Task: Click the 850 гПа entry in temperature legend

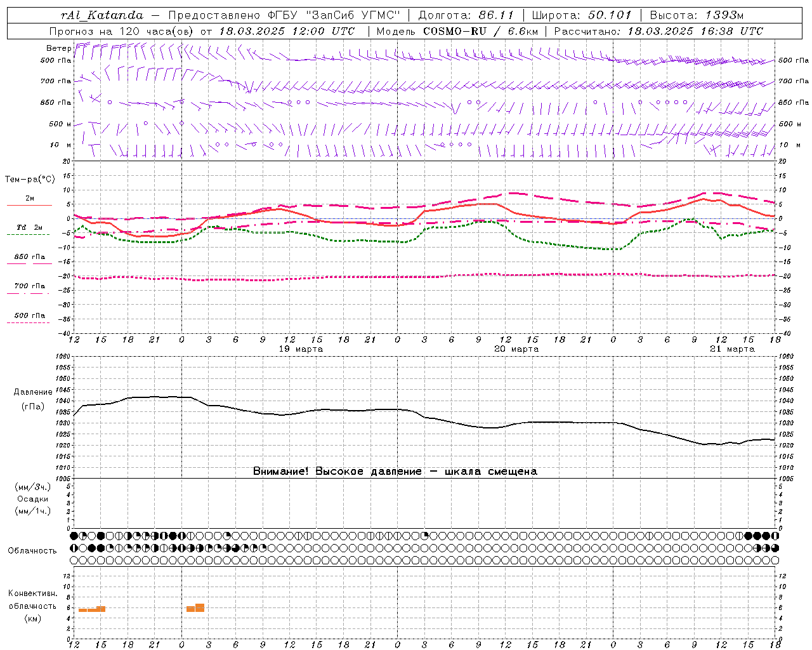Action: 29,257
